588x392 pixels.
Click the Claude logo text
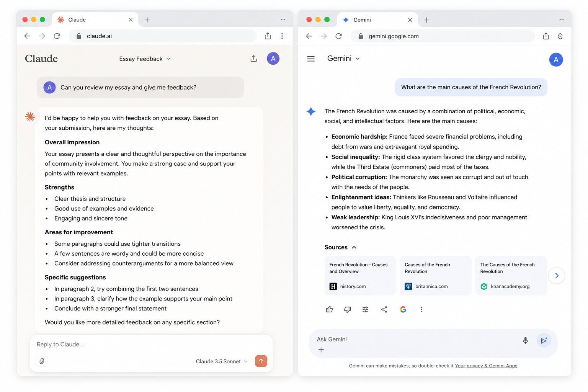tap(41, 59)
